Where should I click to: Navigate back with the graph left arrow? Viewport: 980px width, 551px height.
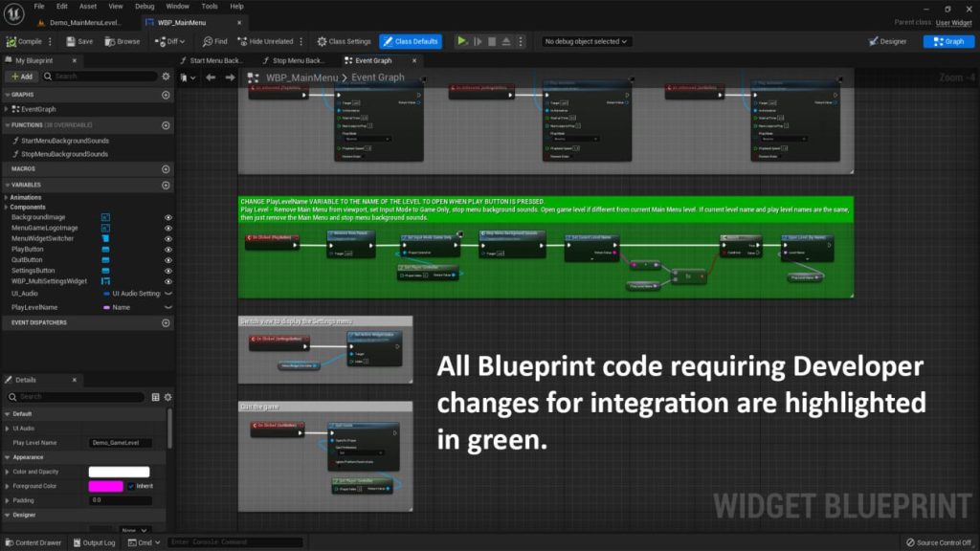212,77
